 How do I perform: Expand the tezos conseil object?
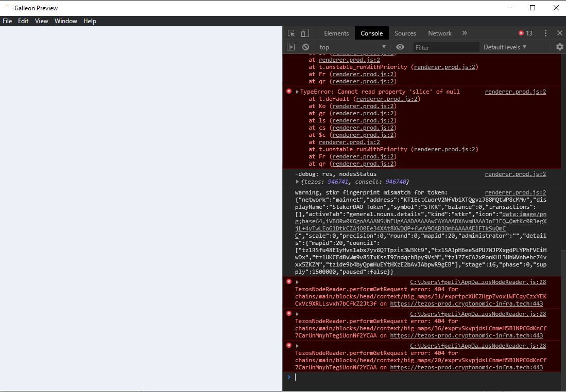(297, 182)
